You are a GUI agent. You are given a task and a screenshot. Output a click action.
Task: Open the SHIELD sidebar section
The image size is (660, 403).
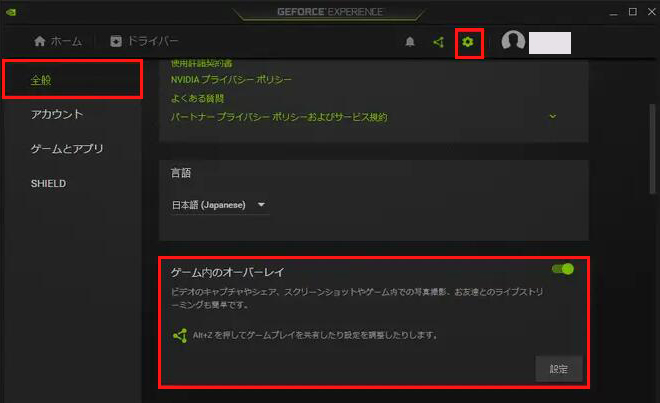(48, 184)
